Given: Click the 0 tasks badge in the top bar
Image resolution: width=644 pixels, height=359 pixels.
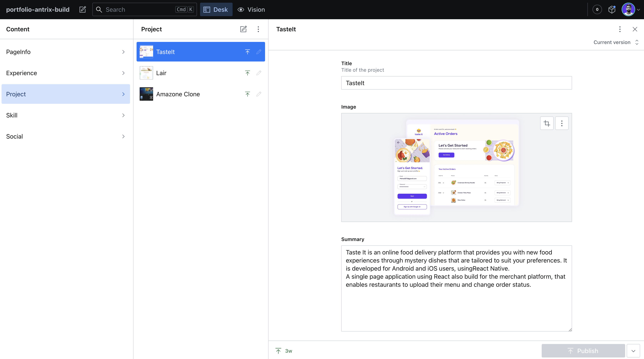Looking at the screenshot, I should tap(597, 9).
